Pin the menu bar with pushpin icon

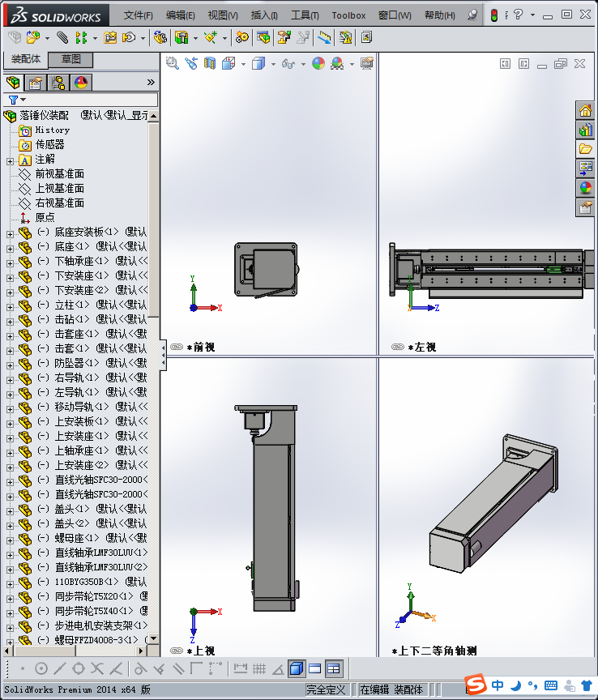[x=472, y=15]
